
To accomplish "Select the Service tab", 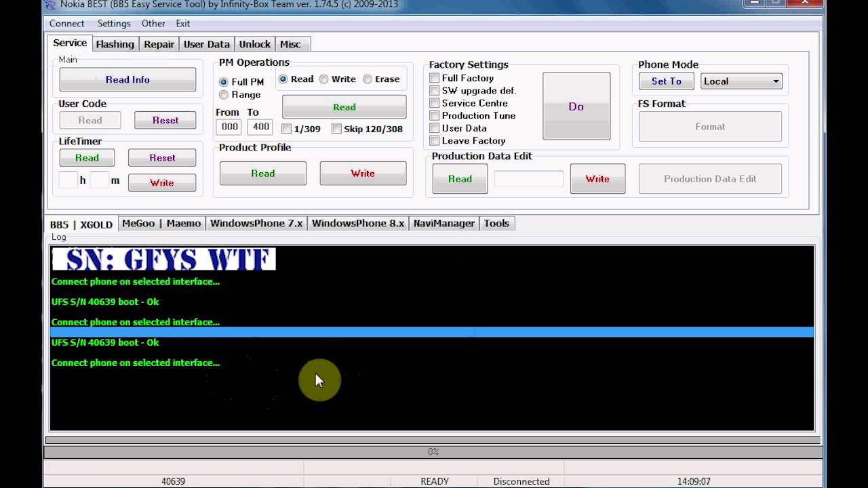I will click(x=70, y=43).
